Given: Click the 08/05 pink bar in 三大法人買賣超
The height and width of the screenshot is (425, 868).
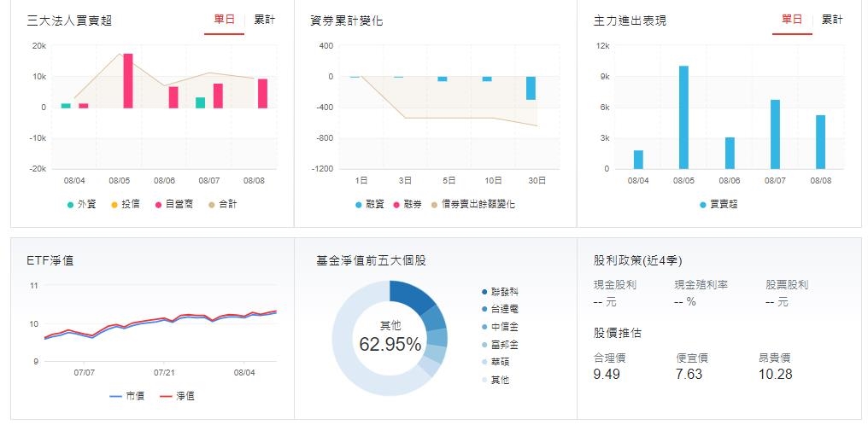Looking at the screenshot, I should (x=128, y=80).
